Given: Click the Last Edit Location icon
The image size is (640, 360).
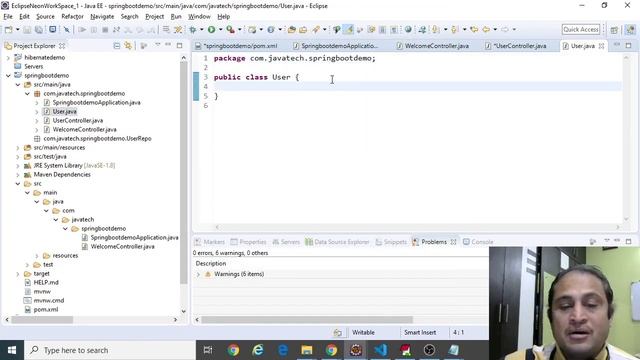Looking at the screenshot, I should coord(474,29).
